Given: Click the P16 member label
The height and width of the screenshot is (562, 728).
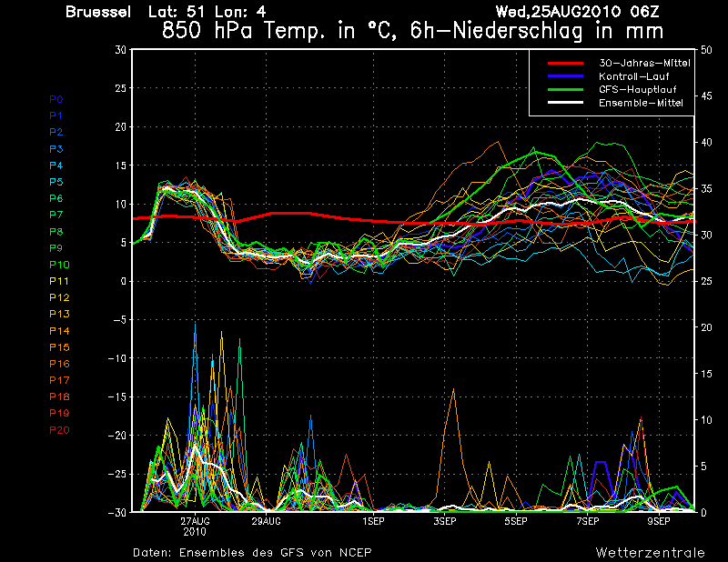Looking at the screenshot, I should point(59,364).
